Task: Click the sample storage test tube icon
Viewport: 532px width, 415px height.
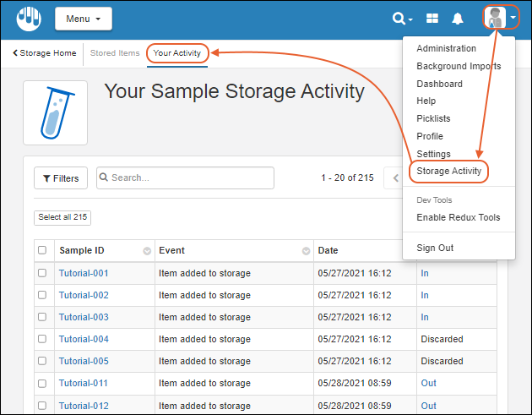Action: point(55,113)
